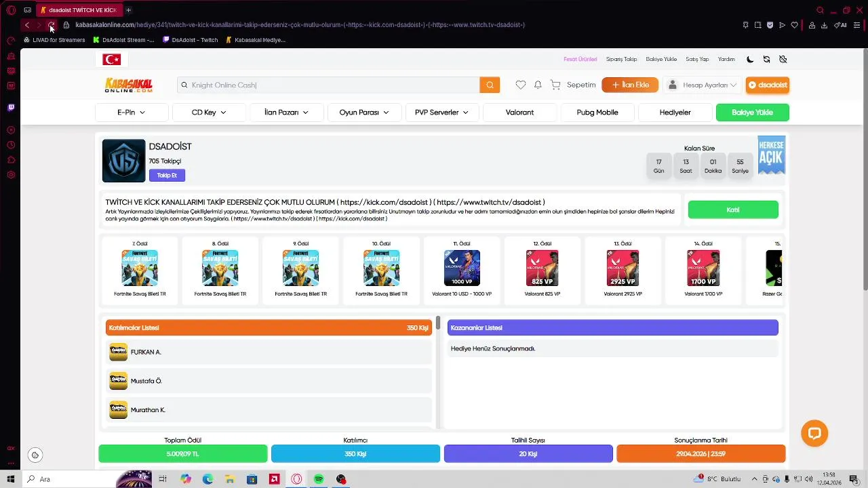Open Satış Yap link
Screen dimensions: 868x488
697,60
